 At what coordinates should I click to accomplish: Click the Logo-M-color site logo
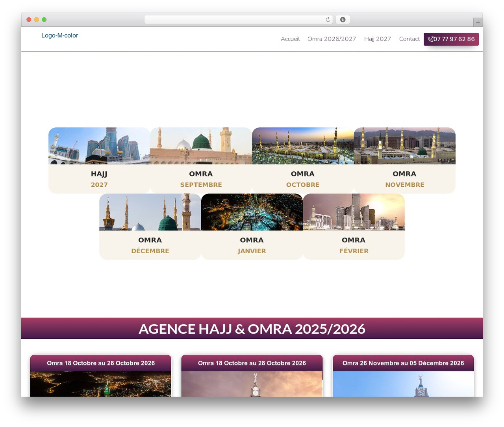click(x=59, y=35)
